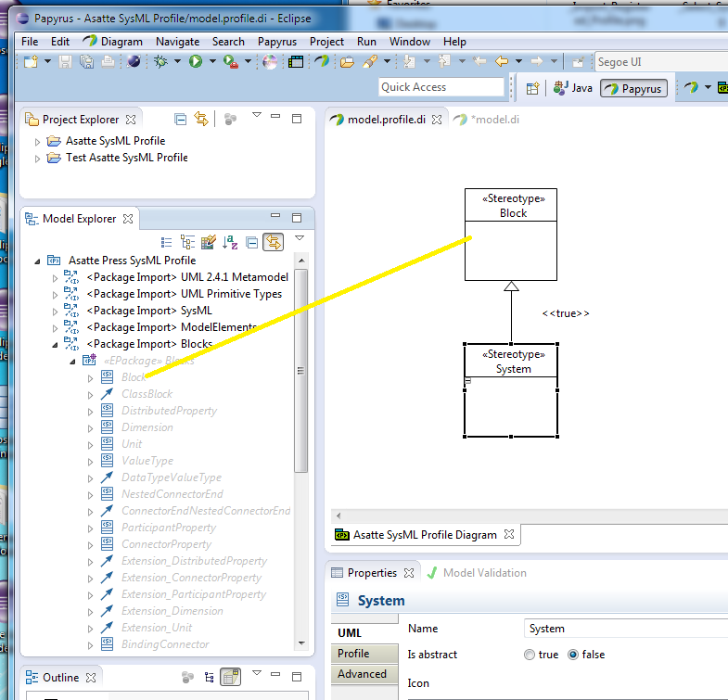Set Is abstract to true

(x=530, y=655)
